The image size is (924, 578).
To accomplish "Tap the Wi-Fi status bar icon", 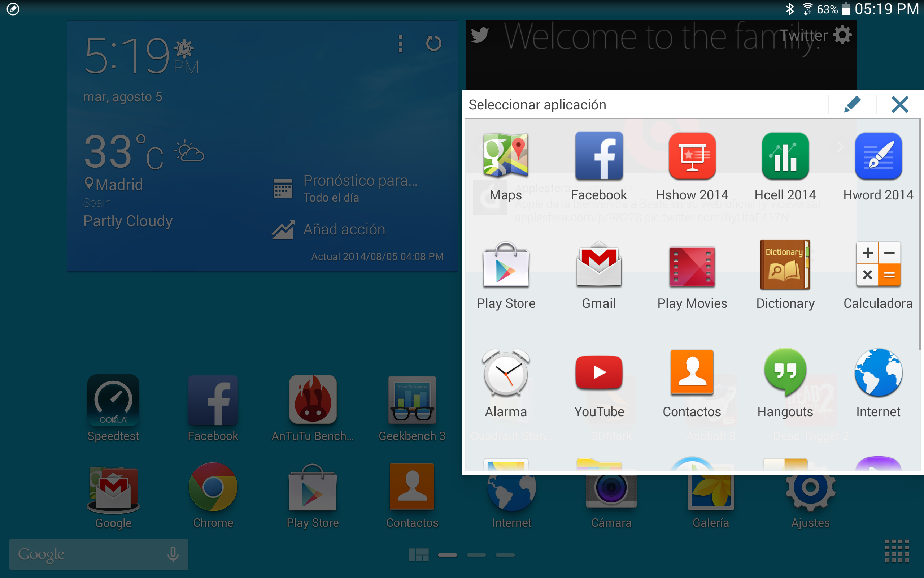I will pyautogui.click(x=807, y=9).
